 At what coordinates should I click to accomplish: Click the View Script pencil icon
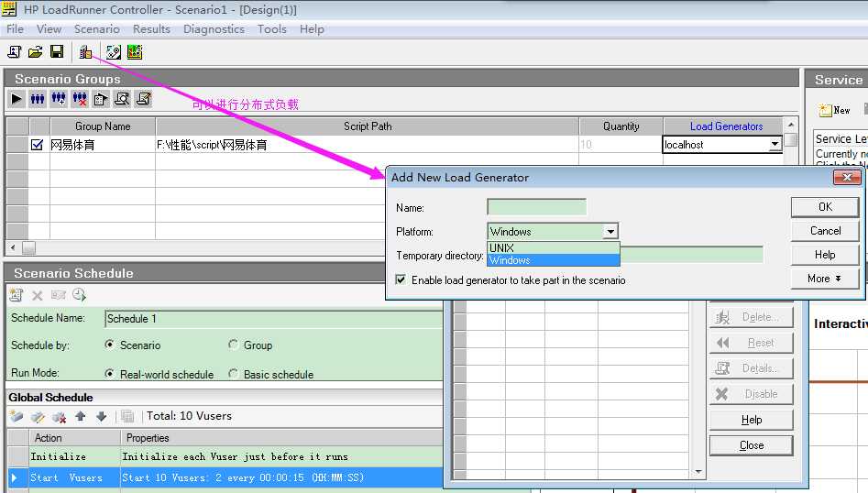point(143,99)
